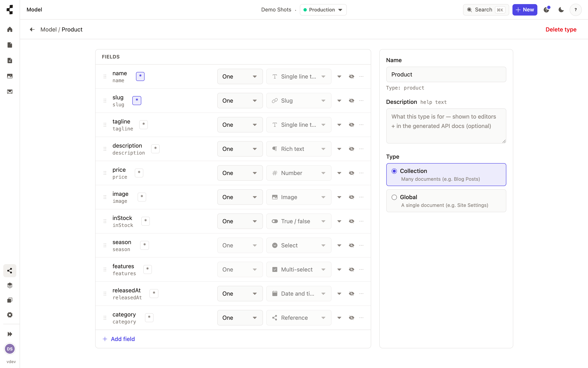Open the help question mark button
This screenshot has height=368, width=588.
point(576,10)
